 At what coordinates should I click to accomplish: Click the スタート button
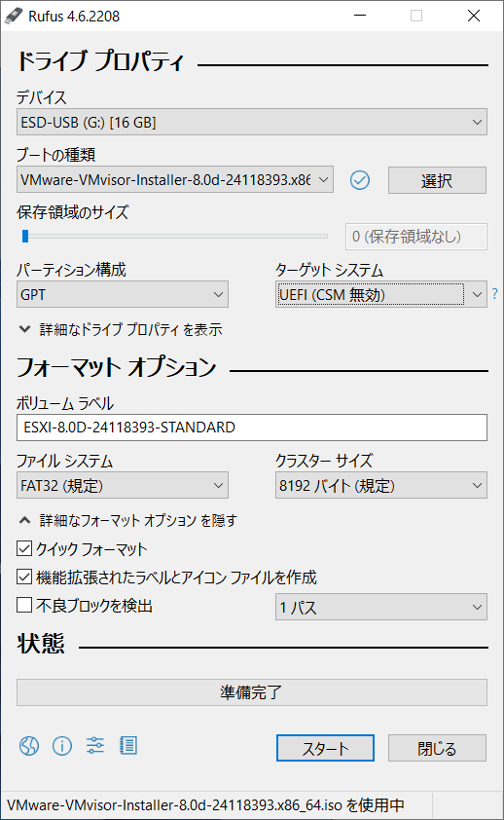325,748
